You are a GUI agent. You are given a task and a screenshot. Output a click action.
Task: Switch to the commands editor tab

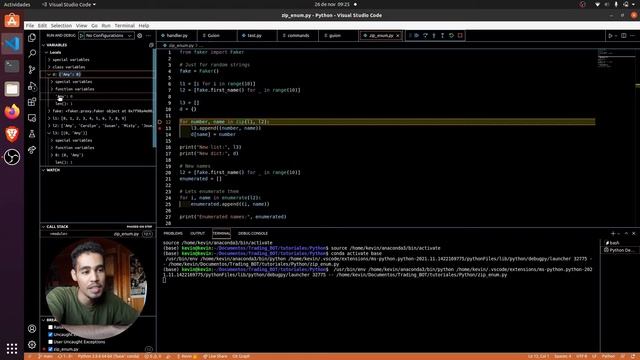coord(298,36)
